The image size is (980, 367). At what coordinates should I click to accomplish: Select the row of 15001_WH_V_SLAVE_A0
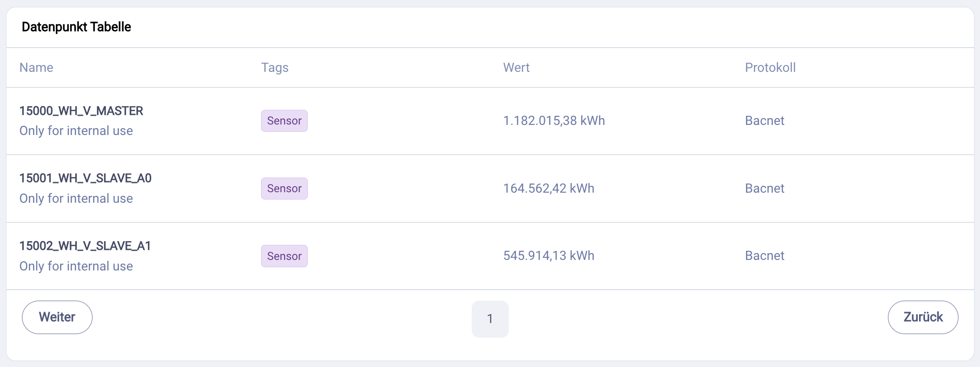point(490,188)
